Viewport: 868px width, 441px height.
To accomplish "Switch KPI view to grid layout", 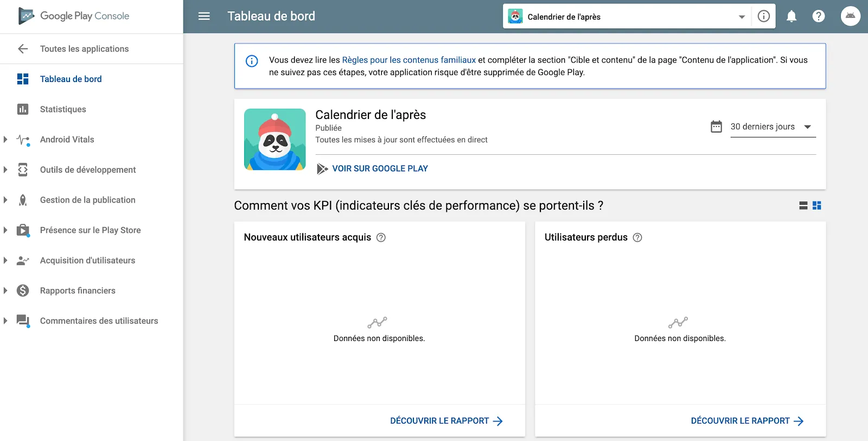I will [x=817, y=206].
